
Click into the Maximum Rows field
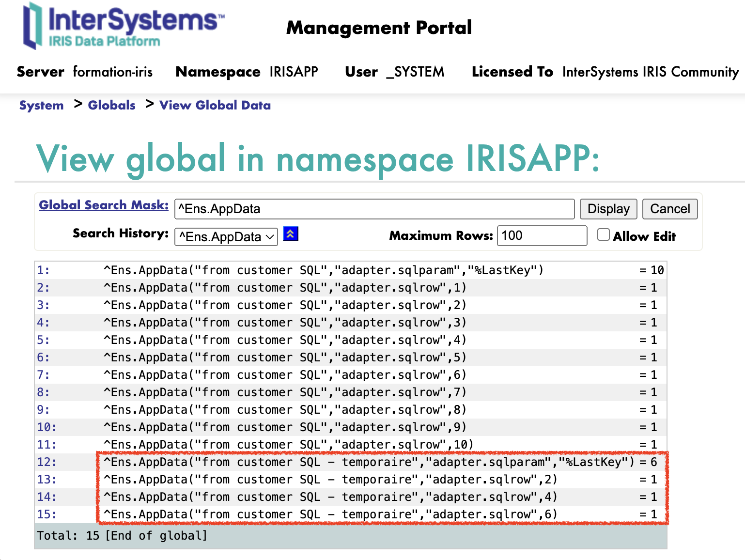pyautogui.click(x=542, y=236)
